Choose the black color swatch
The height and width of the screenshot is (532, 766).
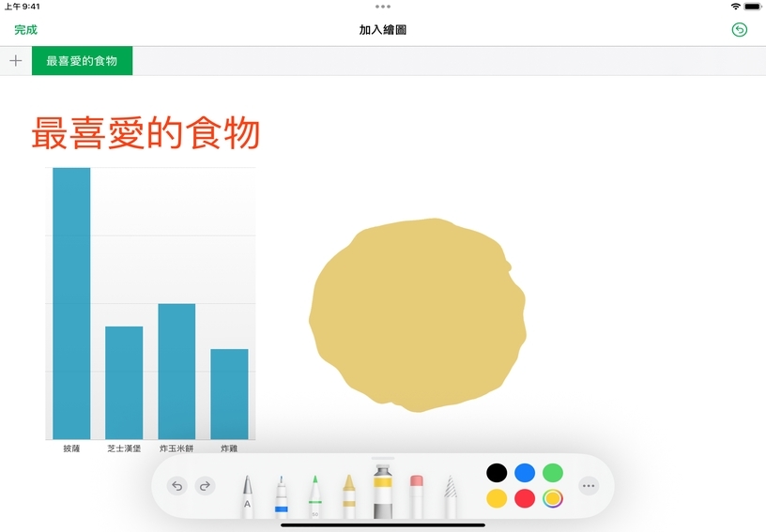[x=497, y=473]
